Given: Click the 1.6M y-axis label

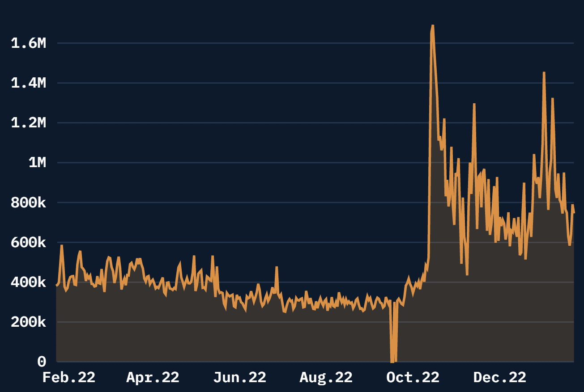Looking at the screenshot, I should tap(29, 43).
